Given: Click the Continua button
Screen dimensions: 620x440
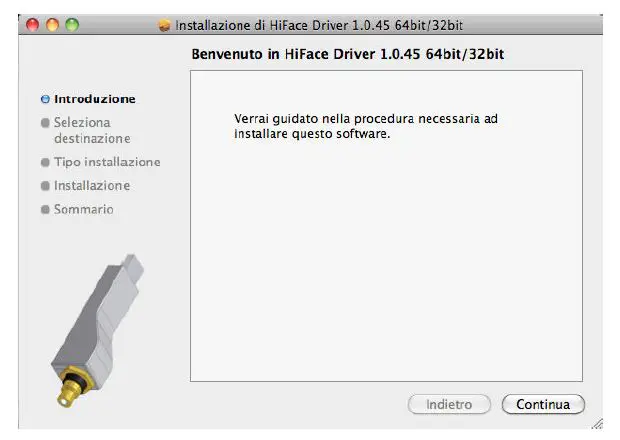Looking at the screenshot, I should [543, 404].
